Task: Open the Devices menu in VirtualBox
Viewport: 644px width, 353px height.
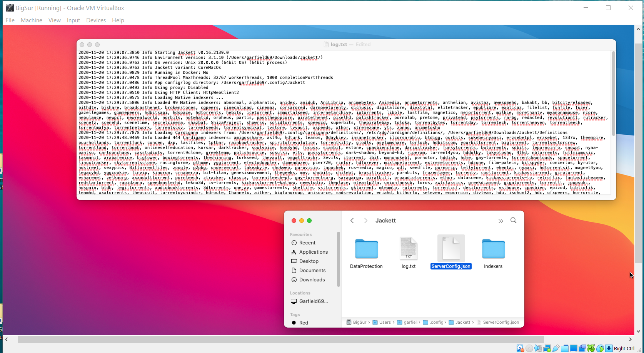Action: [96, 20]
